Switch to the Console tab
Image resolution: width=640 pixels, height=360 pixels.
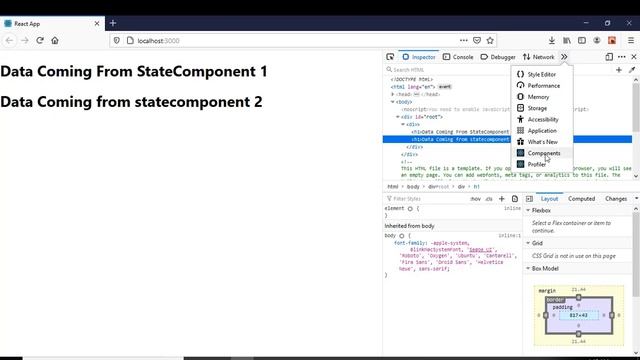(x=458, y=57)
